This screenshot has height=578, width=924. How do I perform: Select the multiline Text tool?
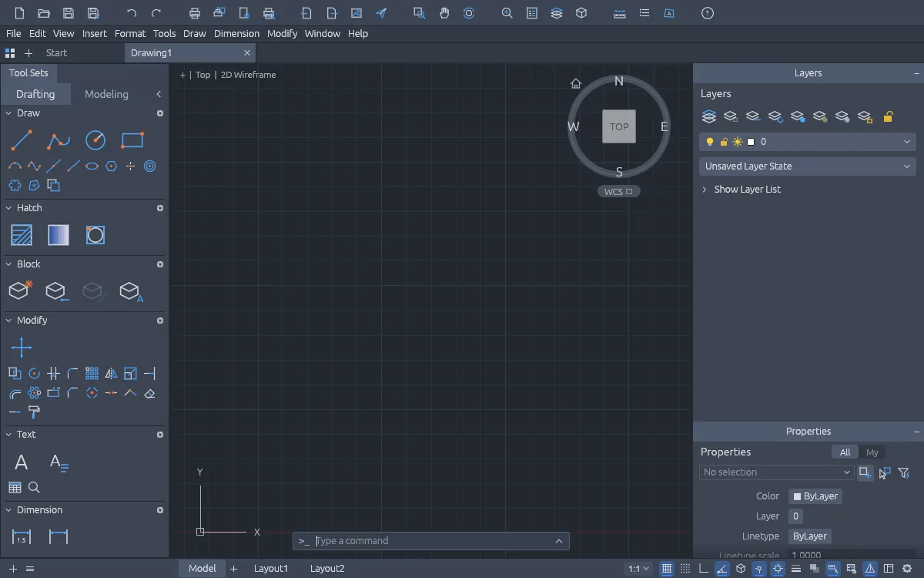point(59,462)
